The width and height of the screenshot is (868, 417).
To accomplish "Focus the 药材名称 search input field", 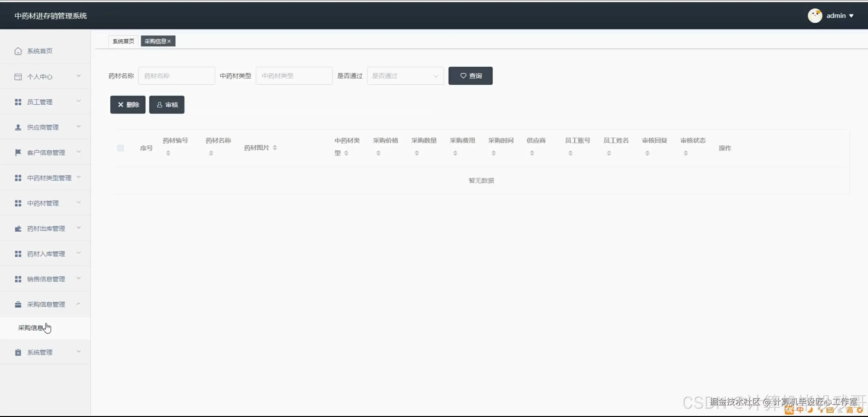I will click(x=176, y=76).
